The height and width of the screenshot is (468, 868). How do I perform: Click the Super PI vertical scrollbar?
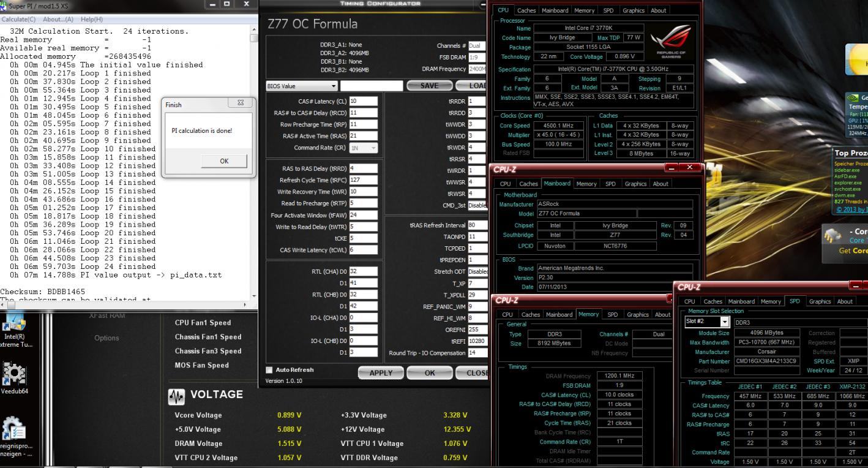click(x=255, y=162)
